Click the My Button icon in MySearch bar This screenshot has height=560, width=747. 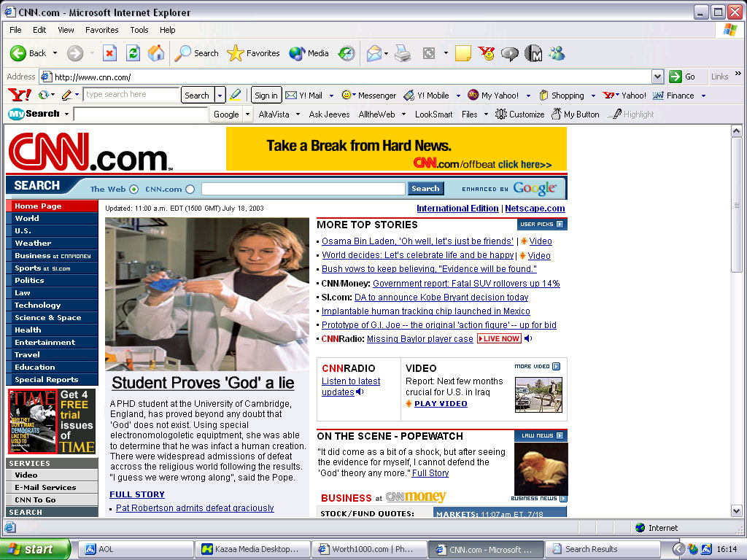[576, 114]
